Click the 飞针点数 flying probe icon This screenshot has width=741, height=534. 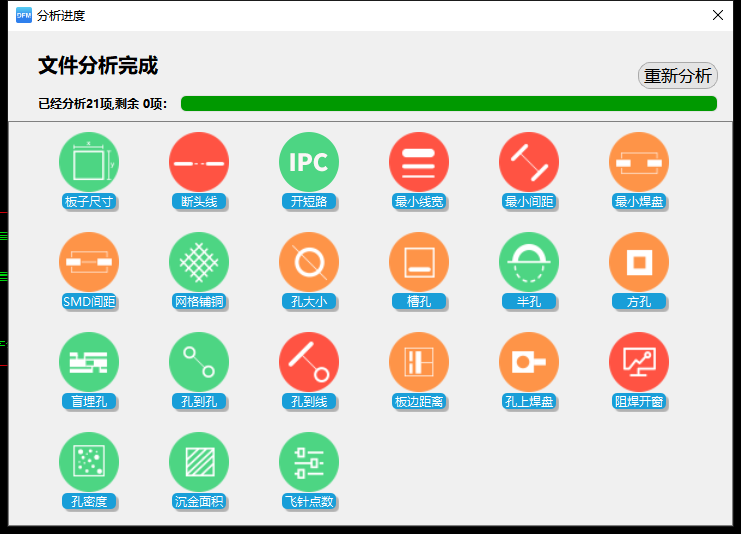pos(309,462)
